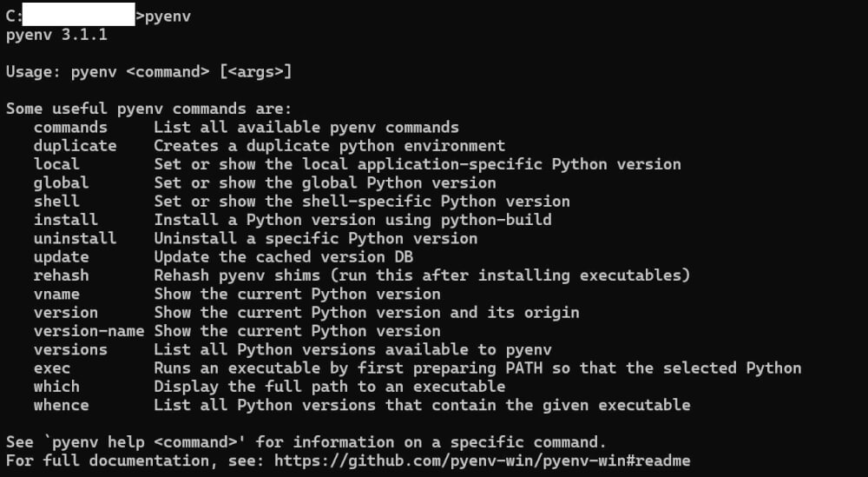The width and height of the screenshot is (868, 477).
Task: Select the 'commands' command name
Action: (70, 127)
